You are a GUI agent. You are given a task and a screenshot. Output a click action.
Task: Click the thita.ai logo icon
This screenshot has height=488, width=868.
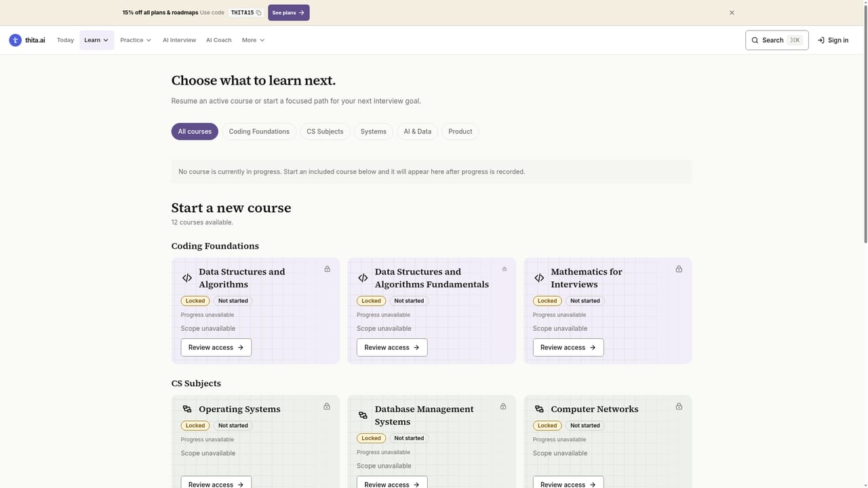pos(15,40)
